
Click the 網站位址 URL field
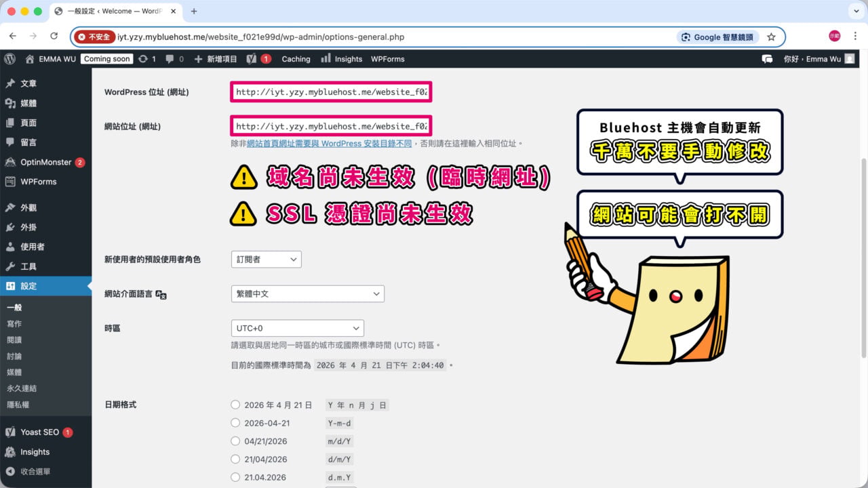[x=331, y=126]
